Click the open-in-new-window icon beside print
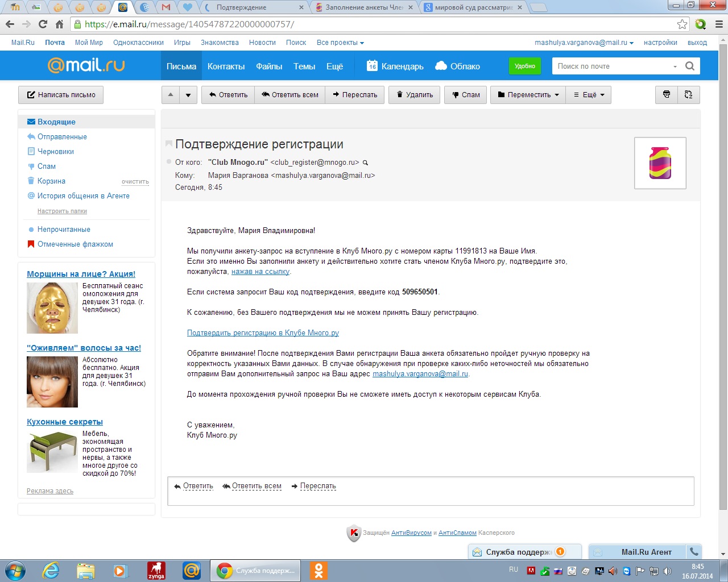Viewport: 728px width, 582px height. (688, 95)
